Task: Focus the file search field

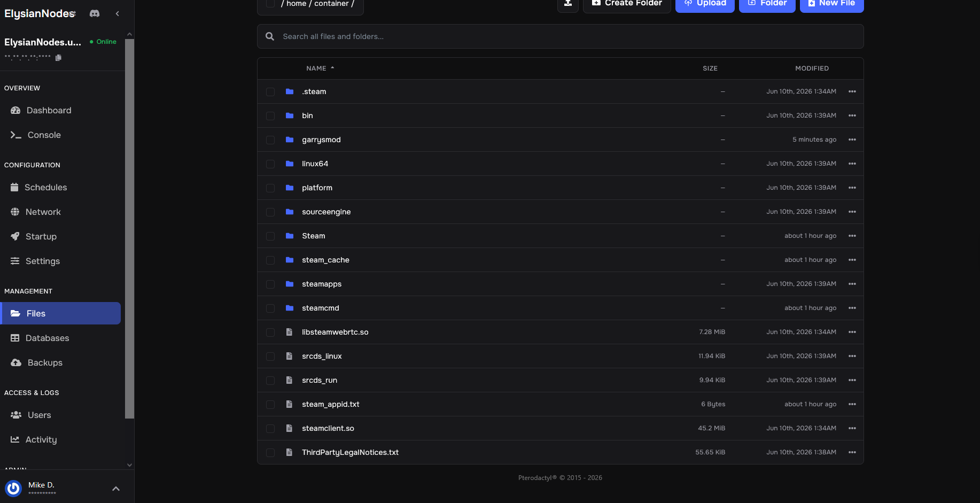Action: click(560, 36)
